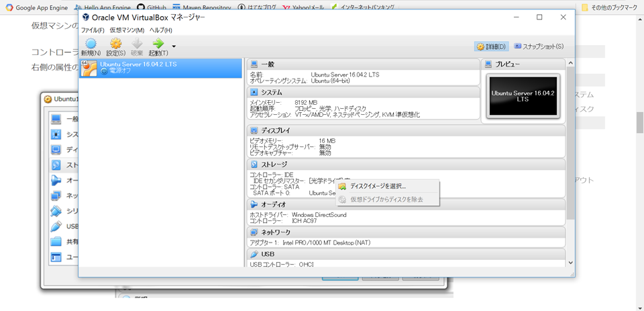The image size is (644, 311).
Task: Select the Ubuntu Server 16.04.2 LTS VM entry
Action: coord(160,68)
